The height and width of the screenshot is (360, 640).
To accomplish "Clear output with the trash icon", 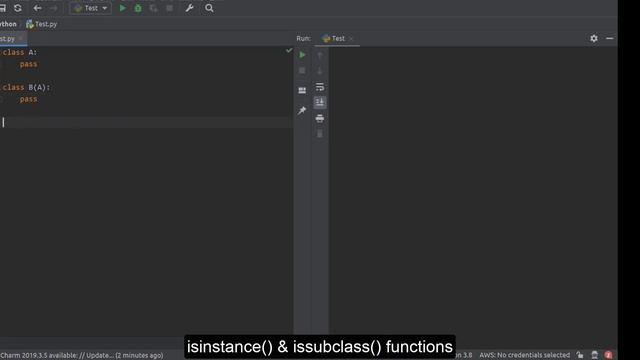I will tap(320, 134).
